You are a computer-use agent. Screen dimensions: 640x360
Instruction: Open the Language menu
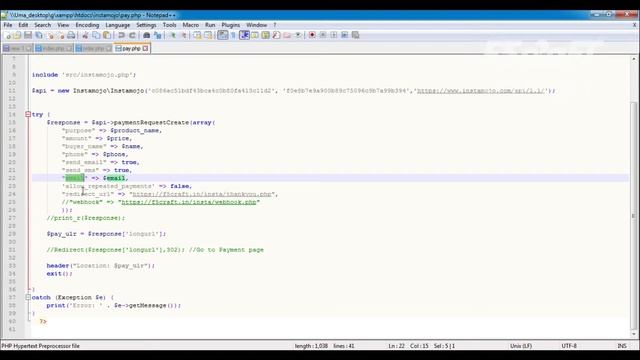(118, 25)
